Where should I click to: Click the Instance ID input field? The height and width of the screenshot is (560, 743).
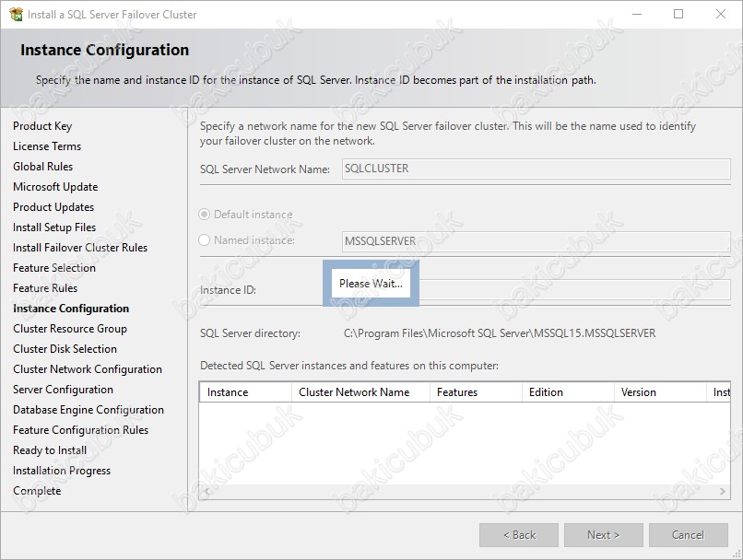(x=536, y=289)
